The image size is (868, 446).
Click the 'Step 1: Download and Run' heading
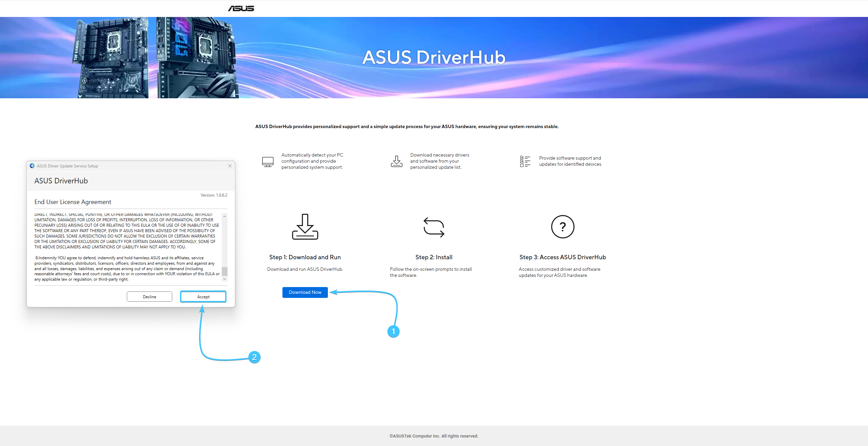pos(305,257)
